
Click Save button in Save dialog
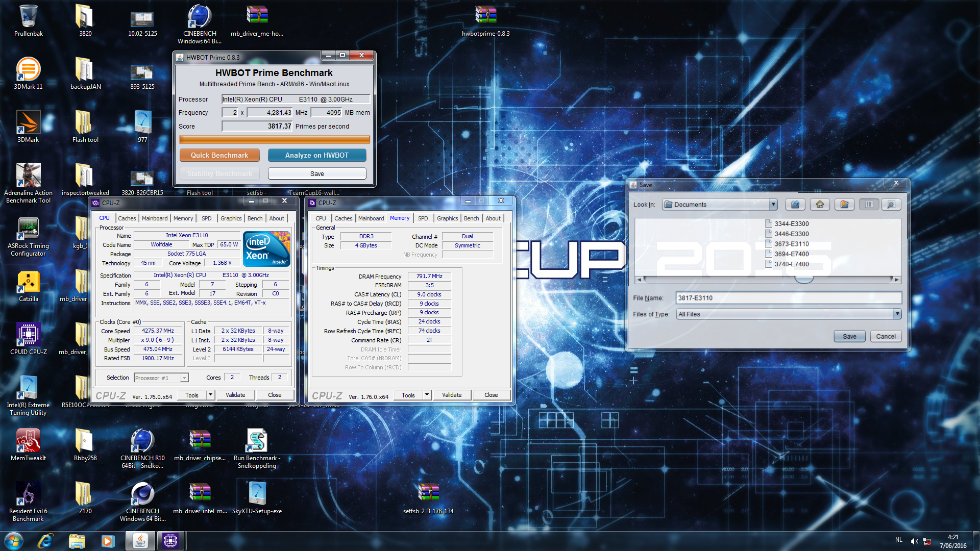tap(849, 336)
